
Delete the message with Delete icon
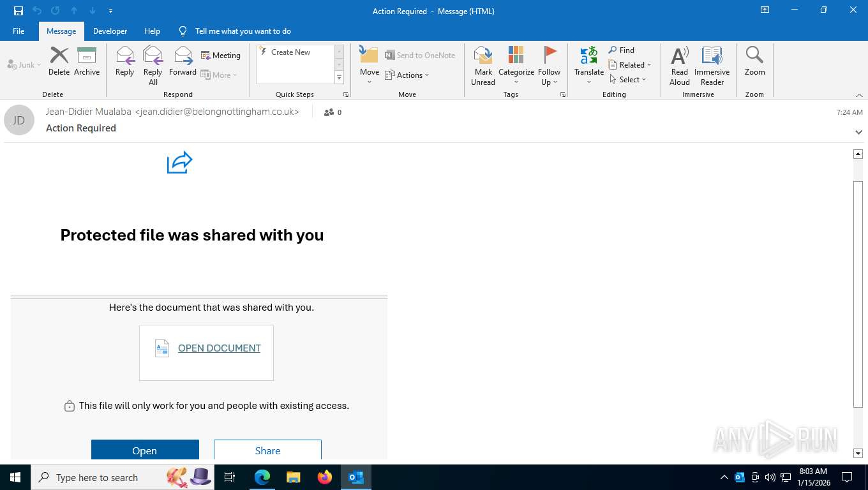59,61
